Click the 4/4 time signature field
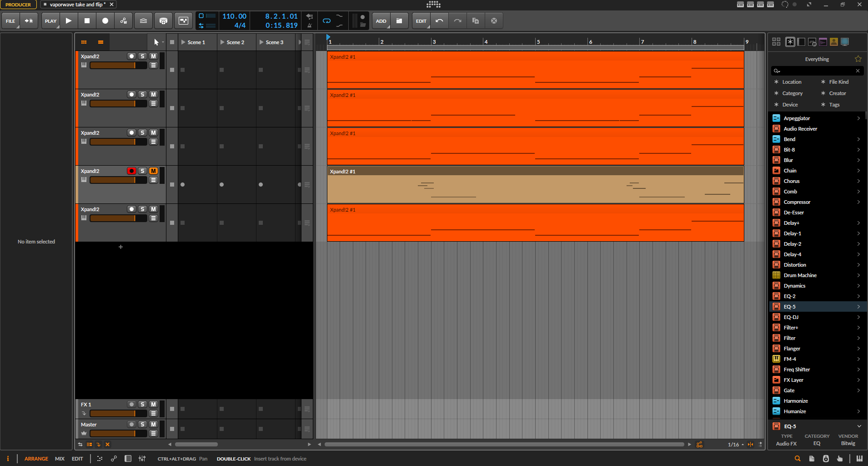 coord(240,25)
